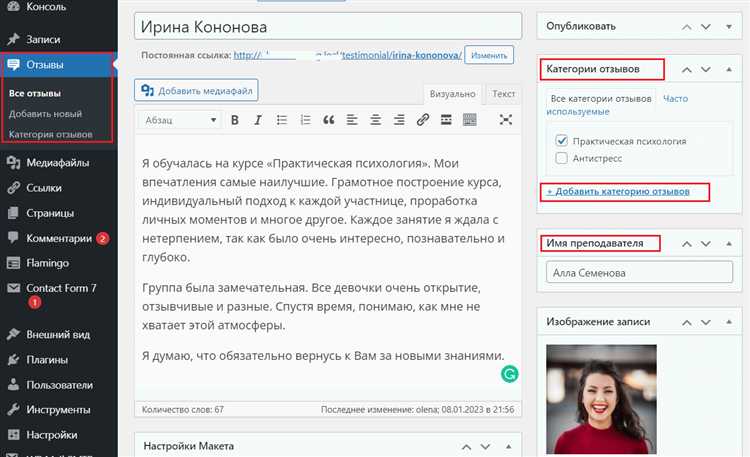Apply italic formatting in editor toolbar

[x=258, y=120]
